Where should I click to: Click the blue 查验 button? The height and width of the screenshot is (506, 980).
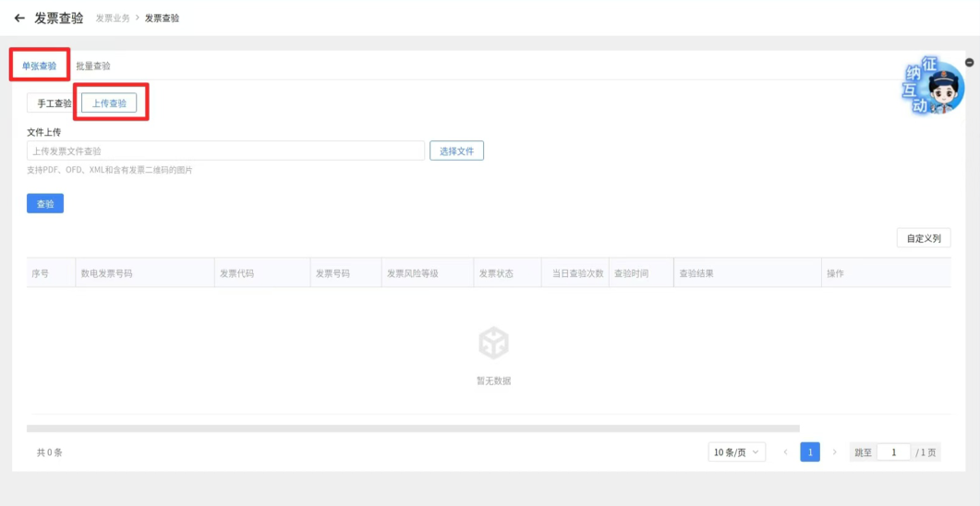45,204
